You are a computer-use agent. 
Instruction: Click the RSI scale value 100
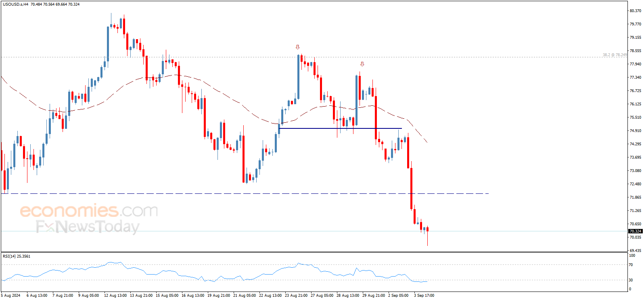632,256
